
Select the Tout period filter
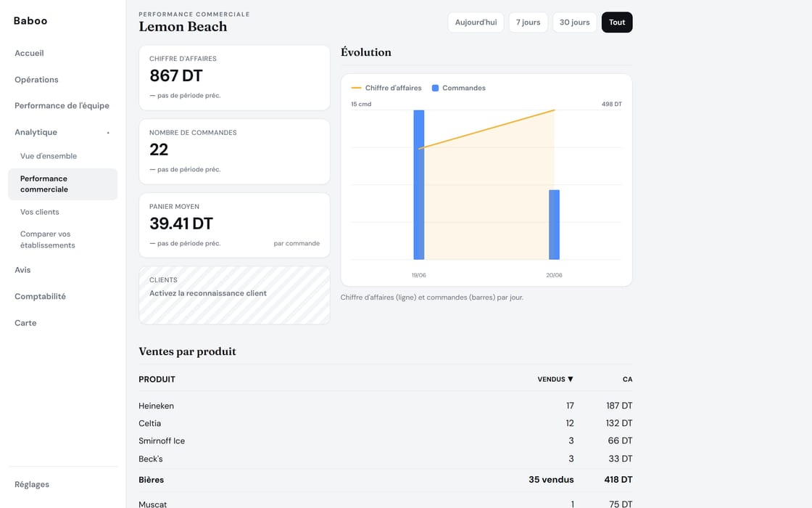click(x=617, y=22)
